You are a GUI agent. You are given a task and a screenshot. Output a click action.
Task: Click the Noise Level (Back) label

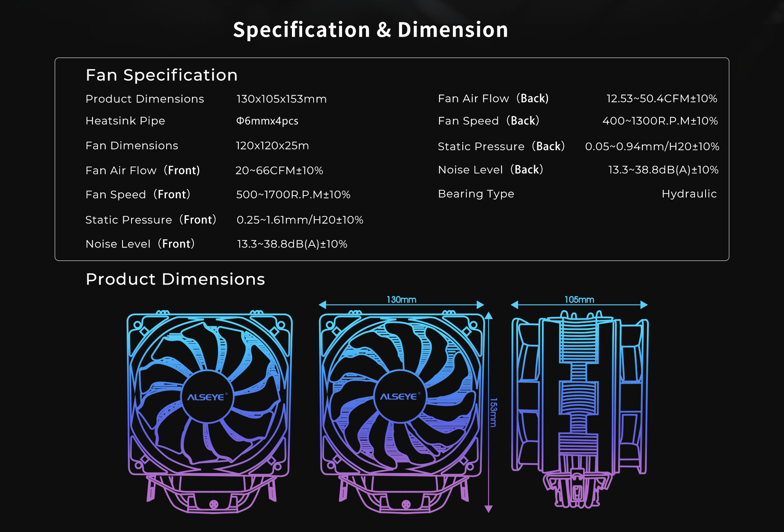pyautogui.click(x=490, y=170)
